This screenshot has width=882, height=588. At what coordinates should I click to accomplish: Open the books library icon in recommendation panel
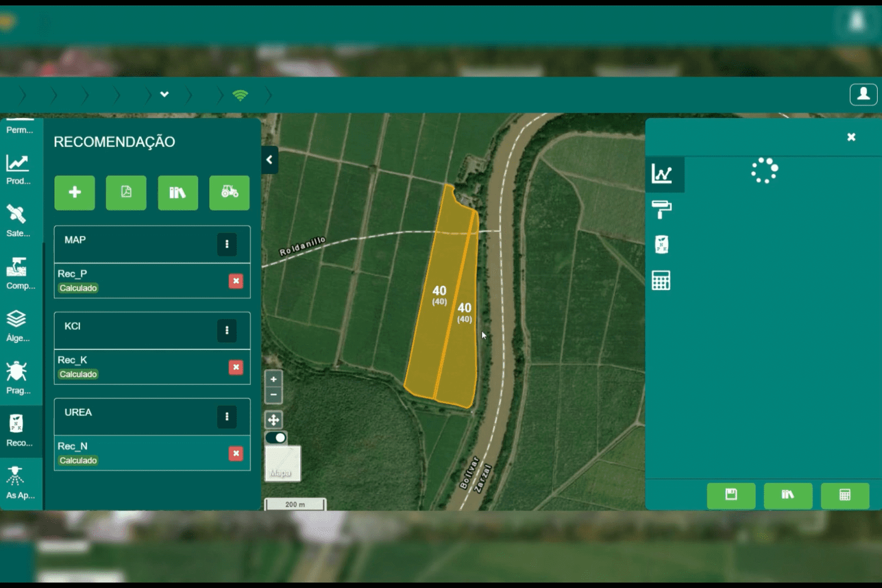177,192
